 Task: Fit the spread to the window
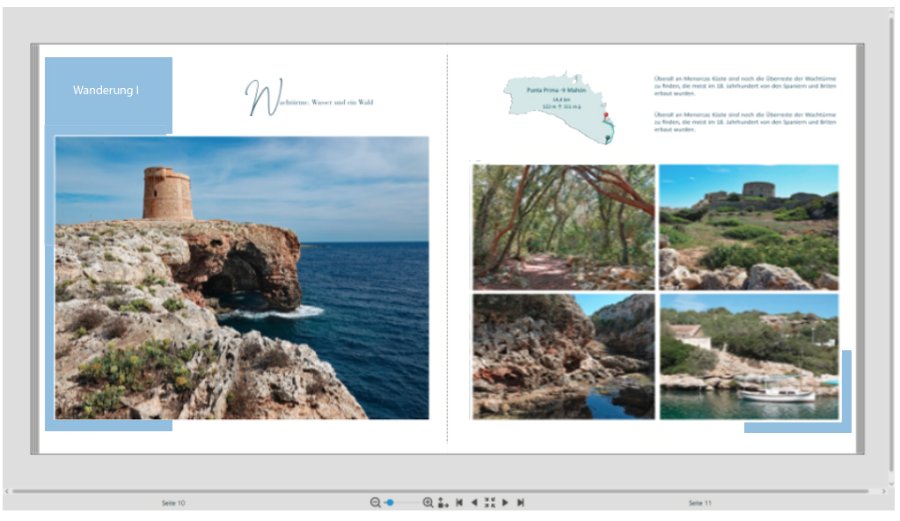pyautogui.click(x=490, y=503)
